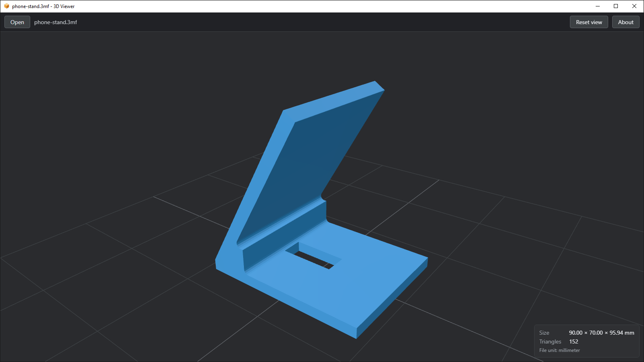This screenshot has width=644, height=362.
Task: Close the 3D Viewer window
Action: 634,6
